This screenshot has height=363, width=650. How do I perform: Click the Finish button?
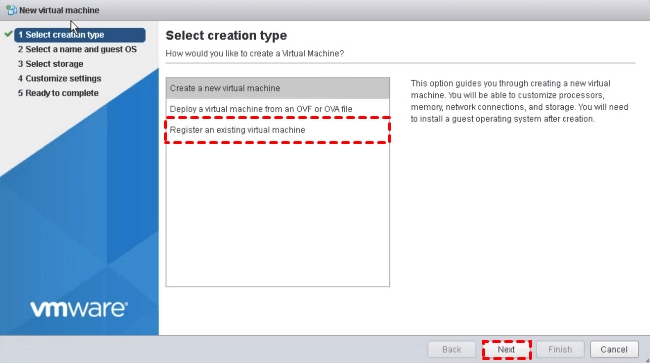click(x=560, y=349)
